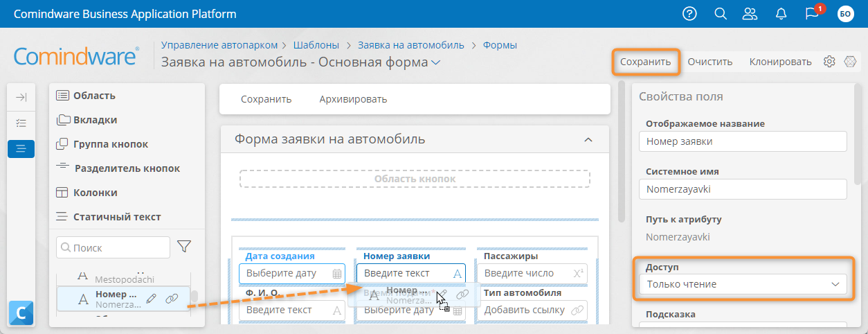The height and width of the screenshot is (334, 868).
Task: Click the Системное имя input field
Action: click(743, 188)
